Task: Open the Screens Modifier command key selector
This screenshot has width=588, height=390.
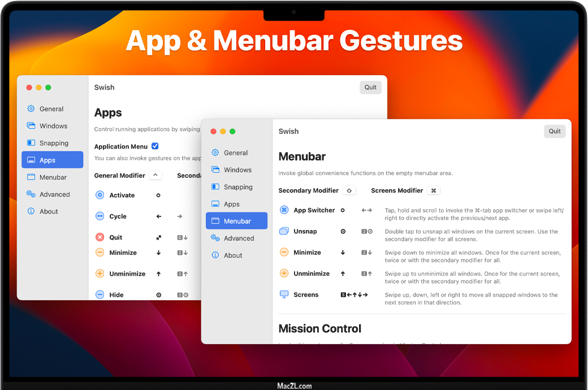Action: [x=434, y=190]
